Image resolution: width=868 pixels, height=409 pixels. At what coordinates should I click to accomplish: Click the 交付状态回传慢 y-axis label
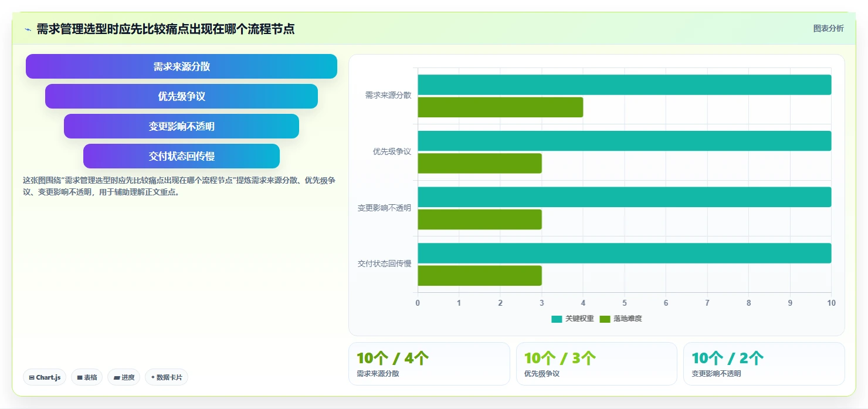click(x=384, y=263)
